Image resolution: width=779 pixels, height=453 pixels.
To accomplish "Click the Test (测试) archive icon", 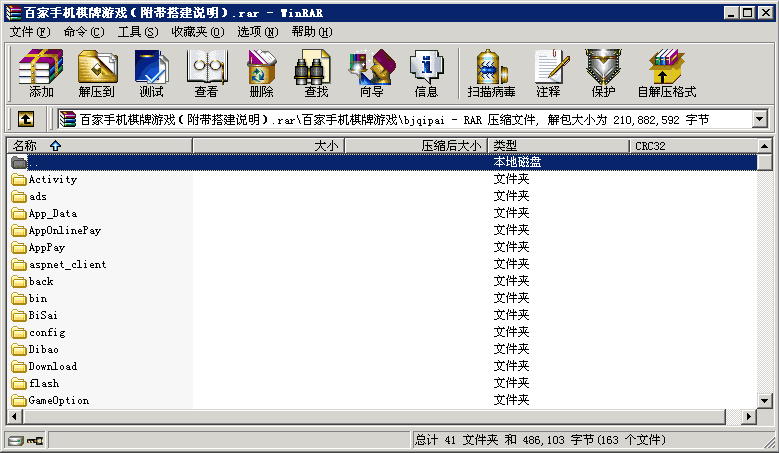I will click(151, 74).
